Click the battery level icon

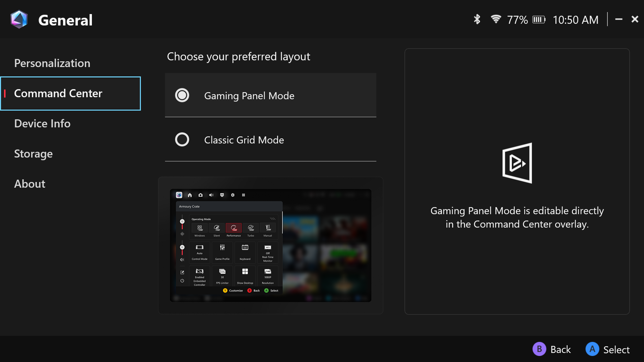pos(539,20)
